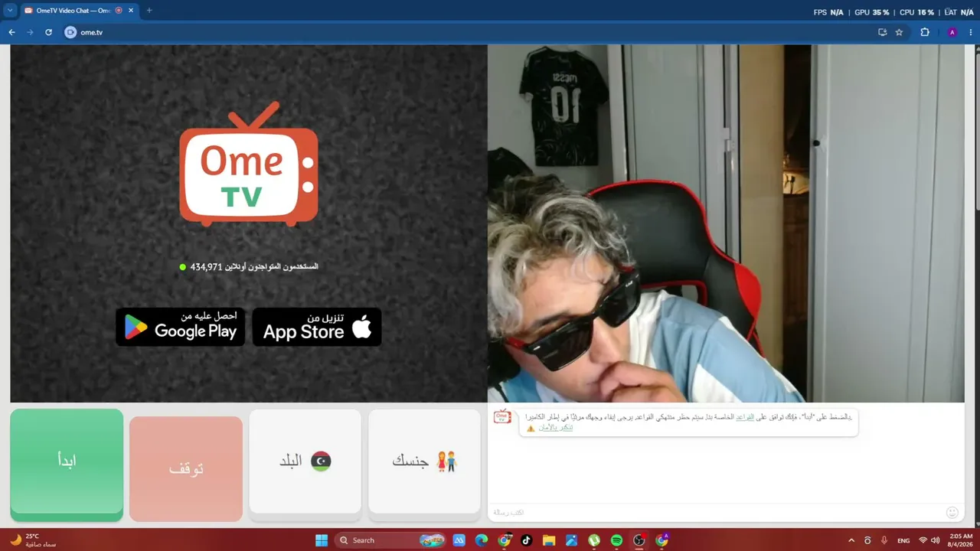Image resolution: width=980 pixels, height=551 pixels.
Task: Open Microsoft Edge from the taskbar
Action: point(481,540)
